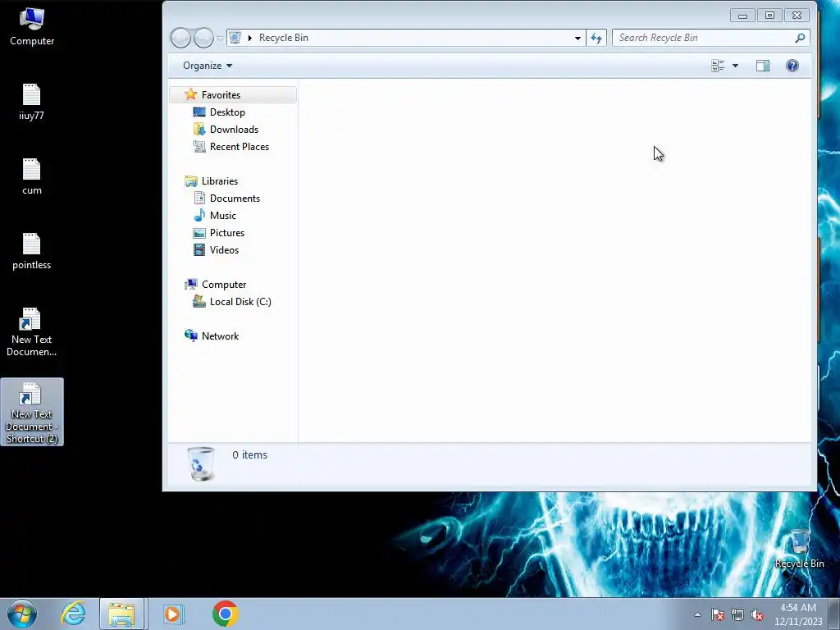The width and height of the screenshot is (840, 630).
Task: Open the Help question mark button
Action: [x=792, y=66]
